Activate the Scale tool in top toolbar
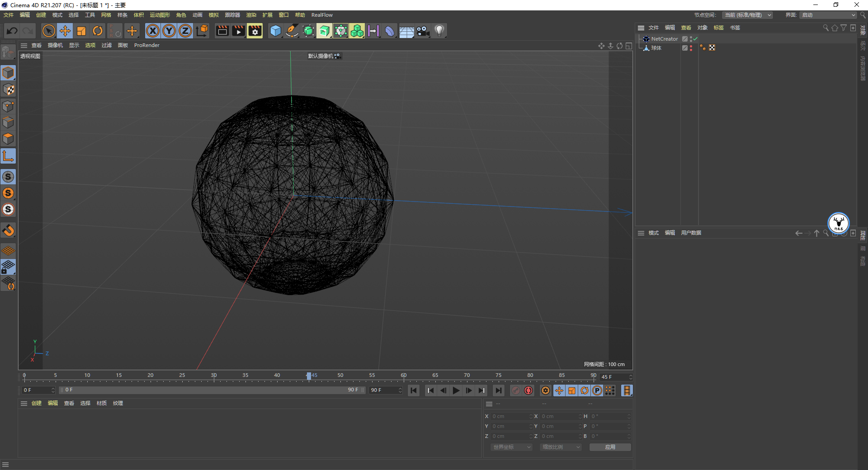Viewport: 868px width, 470px height. [x=81, y=31]
